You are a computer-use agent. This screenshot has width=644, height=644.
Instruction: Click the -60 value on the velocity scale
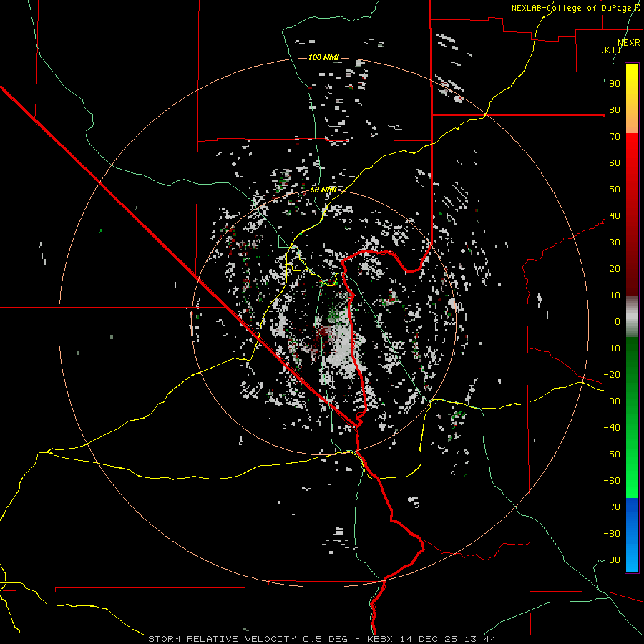coord(612,481)
